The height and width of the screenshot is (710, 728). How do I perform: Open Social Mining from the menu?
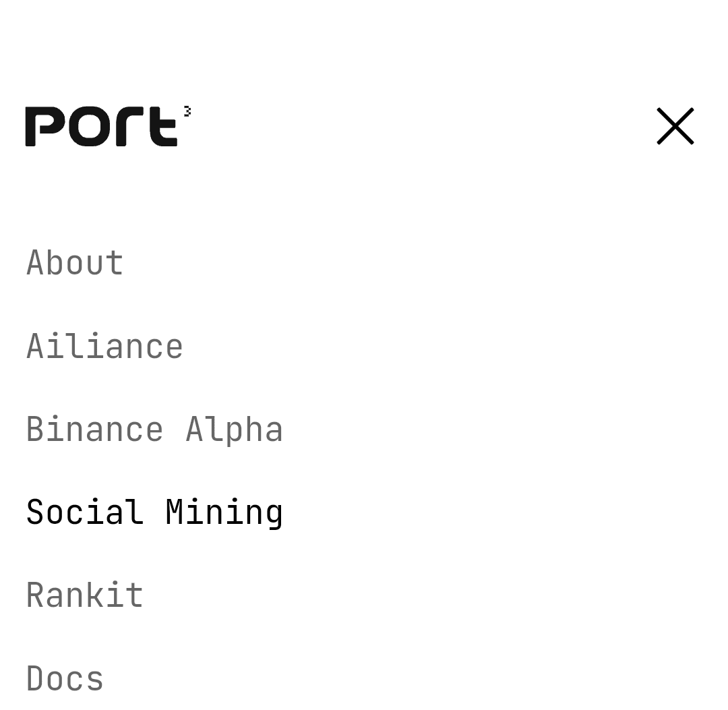[x=154, y=512]
